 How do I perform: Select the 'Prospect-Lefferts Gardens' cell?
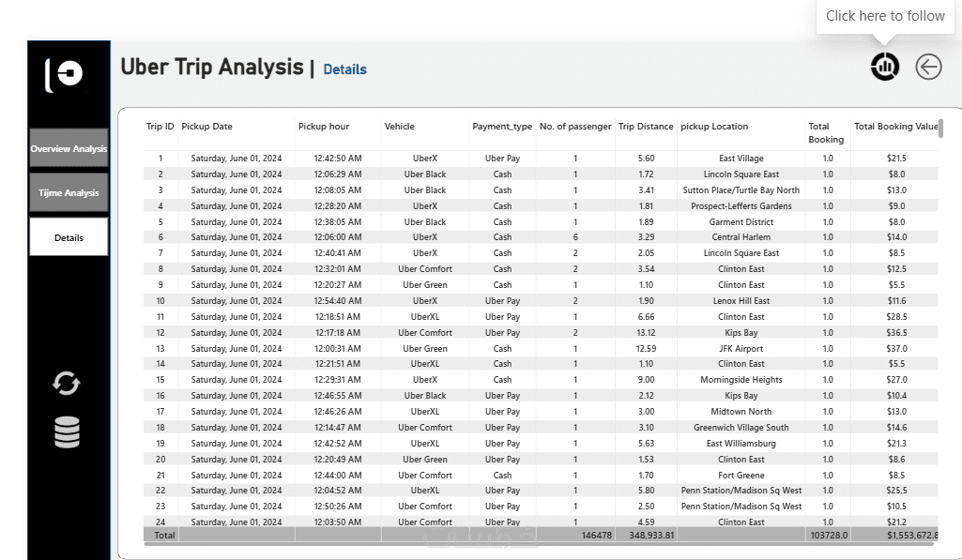pos(741,206)
